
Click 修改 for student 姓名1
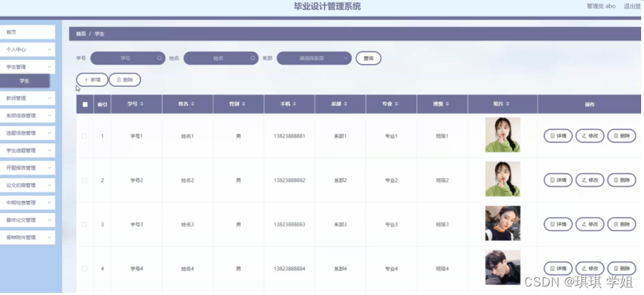(590, 136)
